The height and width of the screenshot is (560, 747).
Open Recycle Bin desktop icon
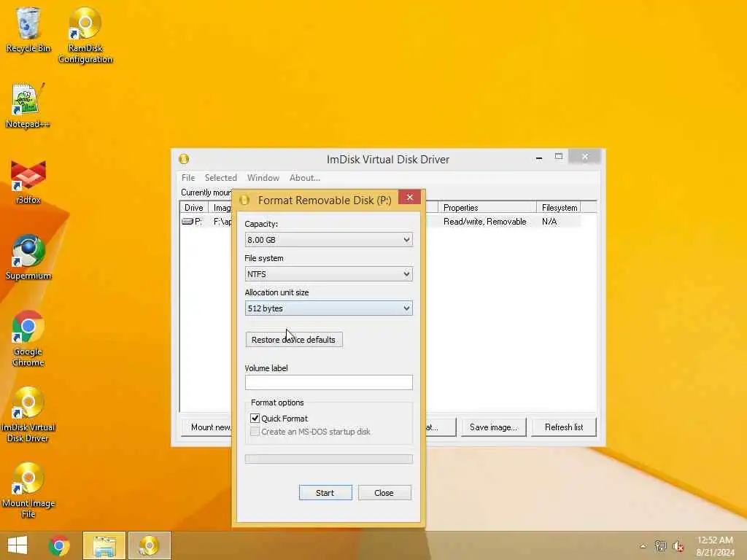28,29
